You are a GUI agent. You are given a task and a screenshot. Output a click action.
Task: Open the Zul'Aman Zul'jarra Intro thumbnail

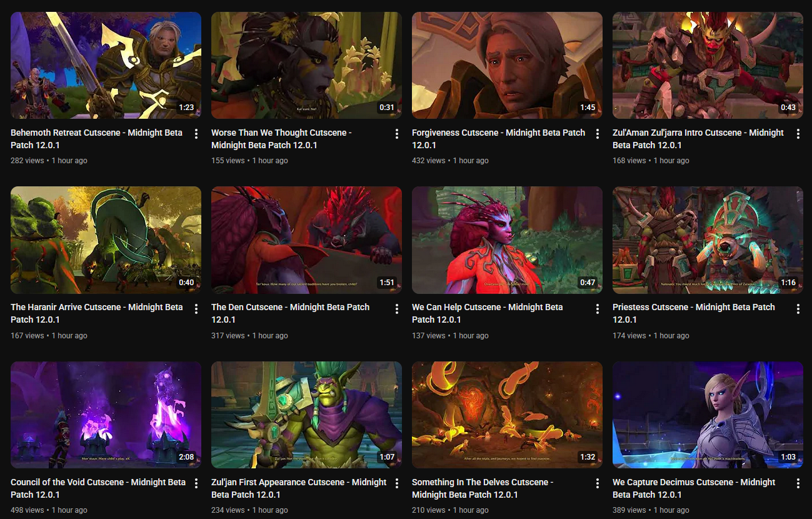pyautogui.click(x=708, y=65)
